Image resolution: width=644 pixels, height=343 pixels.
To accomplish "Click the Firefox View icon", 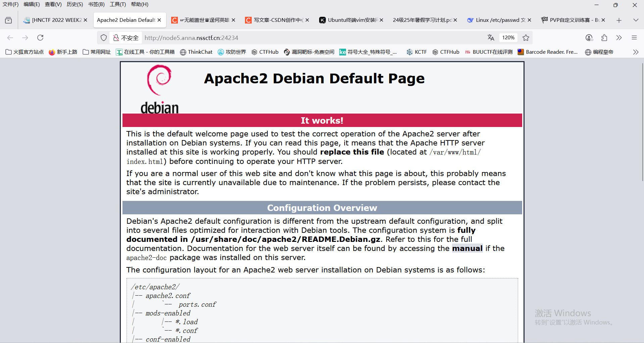I will tap(8, 20).
